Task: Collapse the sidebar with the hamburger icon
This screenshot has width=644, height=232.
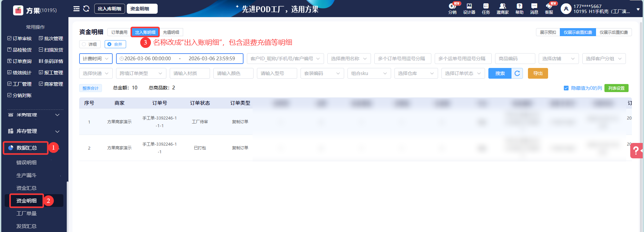Action: point(76,9)
